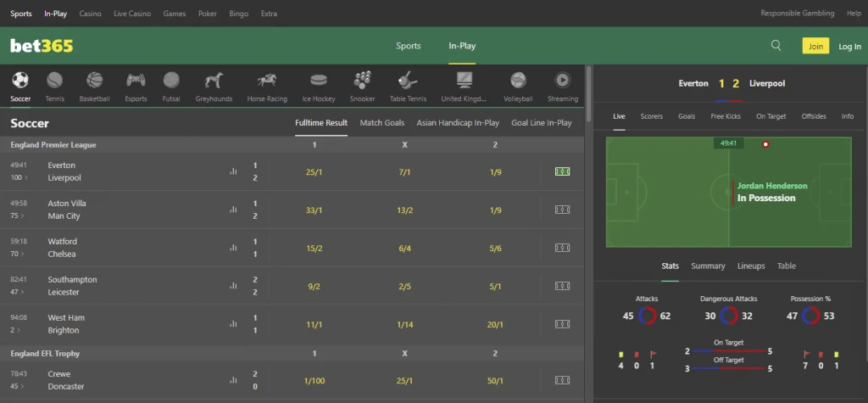The width and height of the screenshot is (868, 403).
Task: Click the ball marker on live pitch
Action: coord(765,144)
